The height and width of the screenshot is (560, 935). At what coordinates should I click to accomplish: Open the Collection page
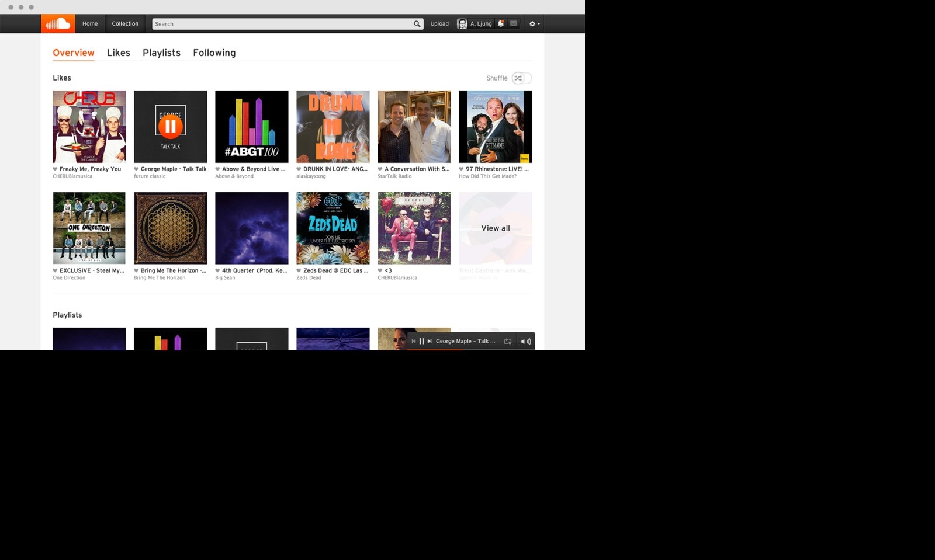click(125, 24)
